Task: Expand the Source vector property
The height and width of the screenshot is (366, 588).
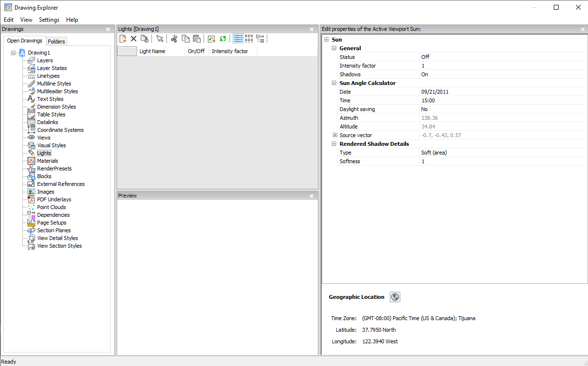Action: (335, 135)
